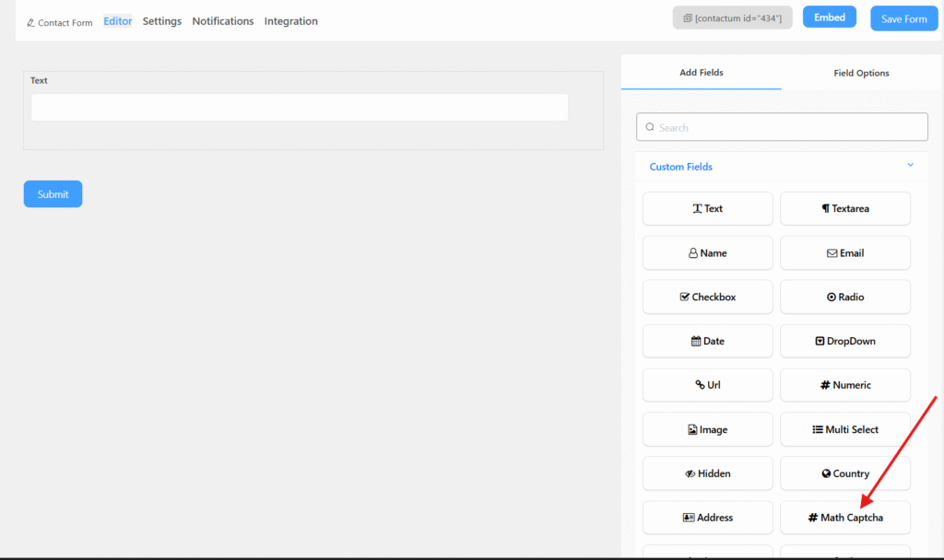Switch to the Field Options tab

[861, 73]
